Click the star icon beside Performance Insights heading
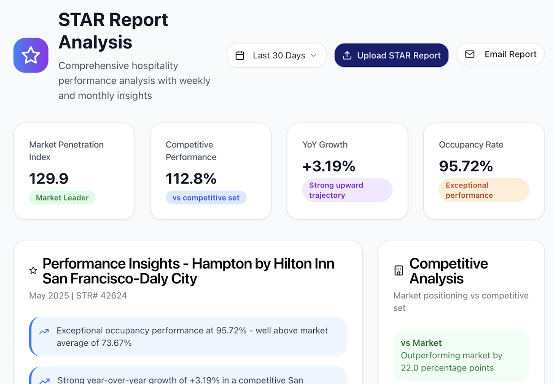This screenshot has width=553, height=392. (x=33, y=270)
